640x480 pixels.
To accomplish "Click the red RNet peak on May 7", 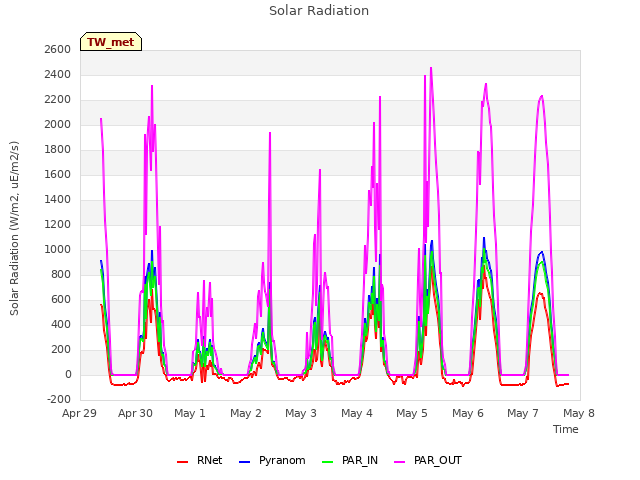I will 540,293.
